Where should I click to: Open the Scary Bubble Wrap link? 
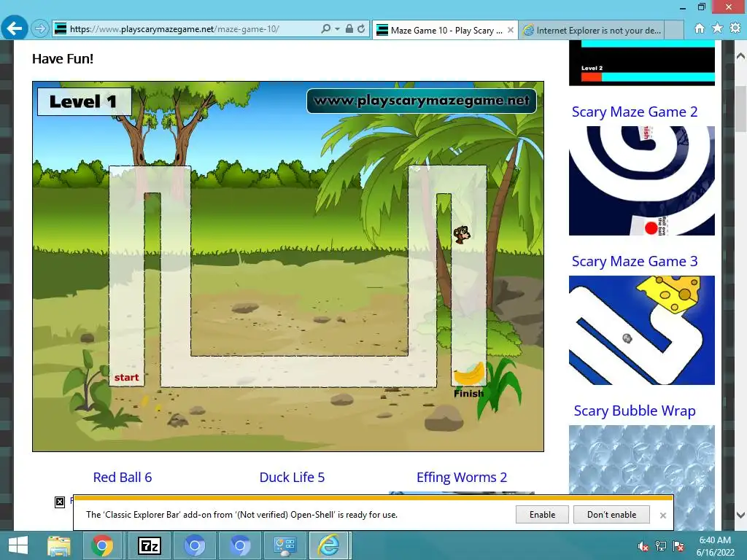(x=635, y=411)
